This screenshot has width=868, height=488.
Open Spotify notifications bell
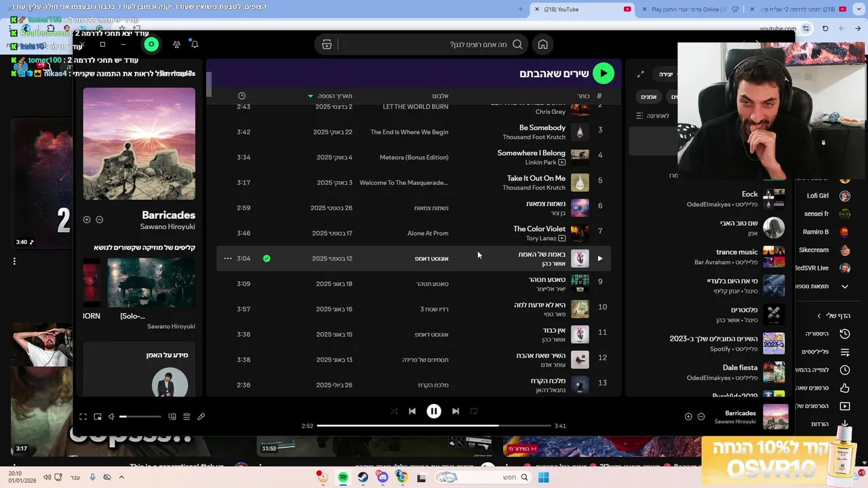pos(195,44)
